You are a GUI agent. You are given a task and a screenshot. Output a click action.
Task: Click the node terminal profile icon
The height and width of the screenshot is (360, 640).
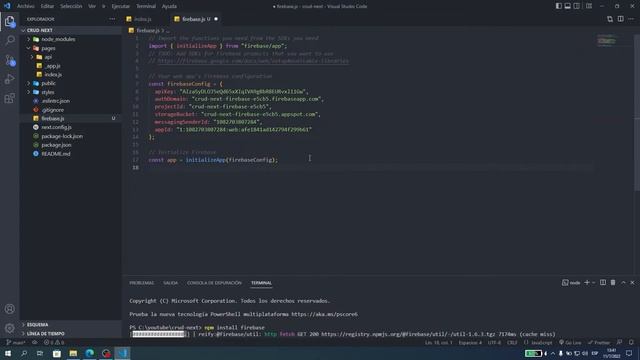click(571, 282)
